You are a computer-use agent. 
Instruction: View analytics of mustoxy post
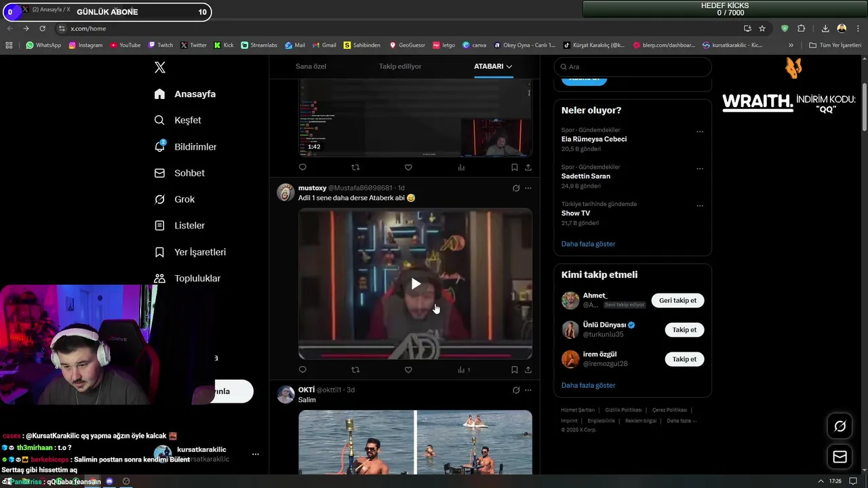tap(464, 370)
